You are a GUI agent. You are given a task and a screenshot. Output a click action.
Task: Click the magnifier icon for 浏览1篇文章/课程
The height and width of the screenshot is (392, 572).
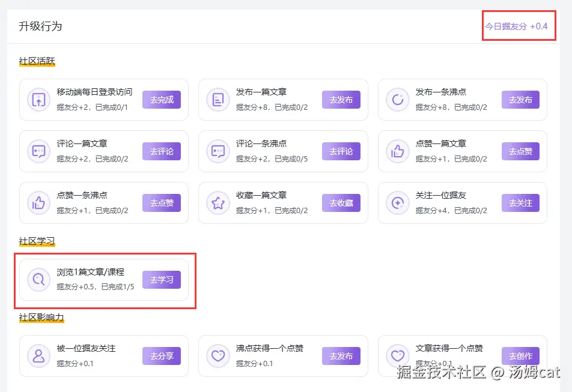point(38,280)
